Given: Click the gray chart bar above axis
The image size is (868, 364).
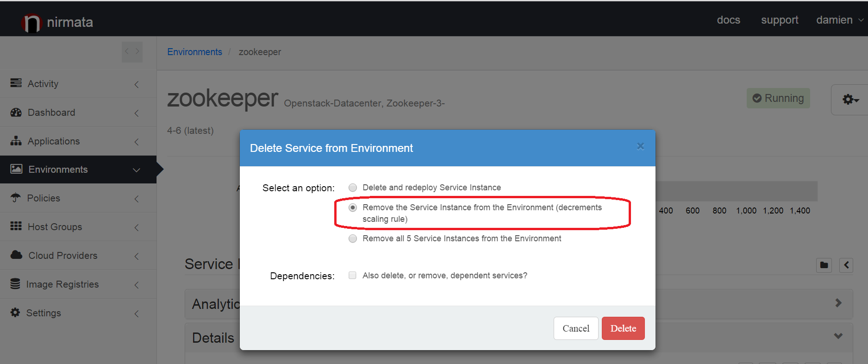Looking at the screenshot, I should tap(736, 191).
